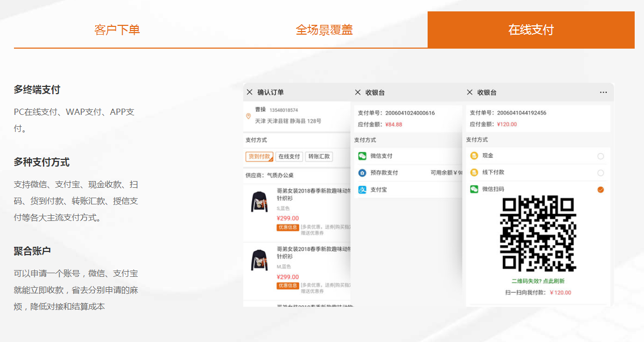The image size is (644, 342).
Task: Click the yellow 现金 cash icon
Action: pyautogui.click(x=474, y=156)
